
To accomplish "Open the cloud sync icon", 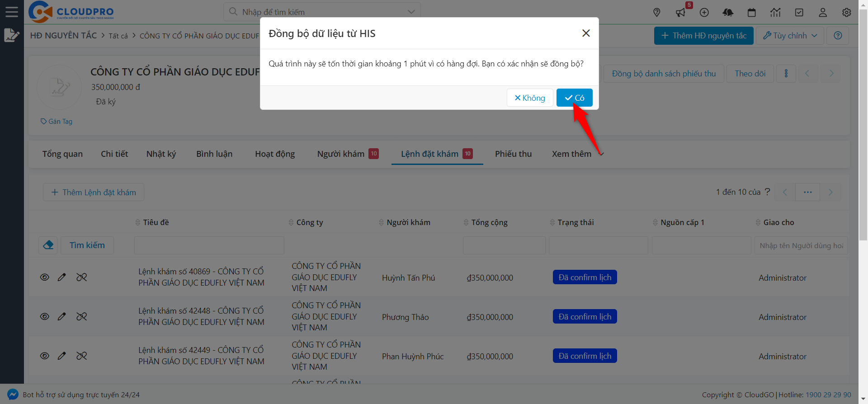I will [728, 13].
